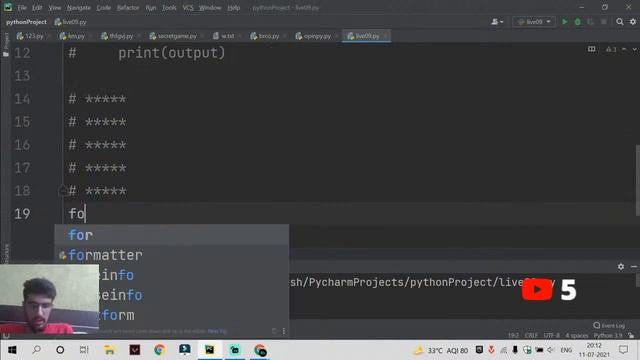Open the Run panel settings gear
This screenshot has height=360, width=640.
click(x=621, y=267)
